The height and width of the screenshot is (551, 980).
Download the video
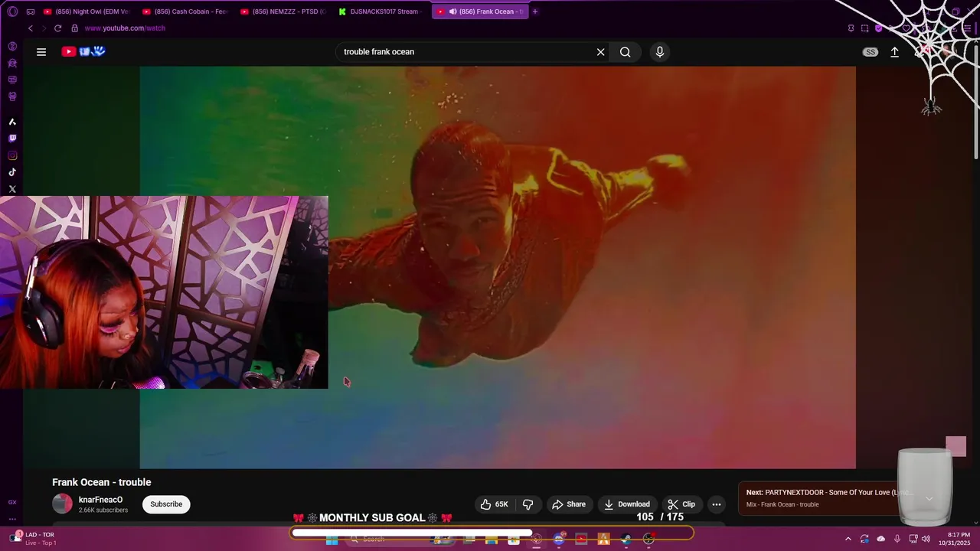[x=627, y=504]
